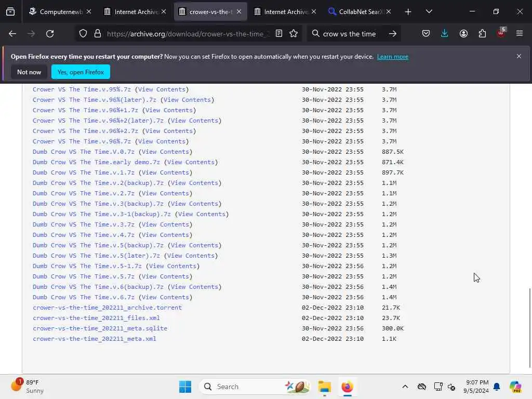
Task: Close the CollabNet Search tab
Action: [x=389, y=12]
